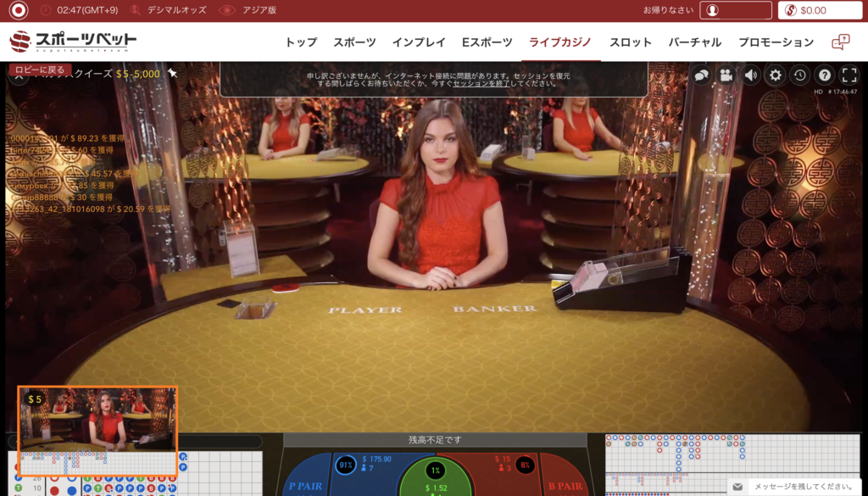Open the game history clock icon
The width and height of the screenshot is (868, 496).
click(x=799, y=75)
